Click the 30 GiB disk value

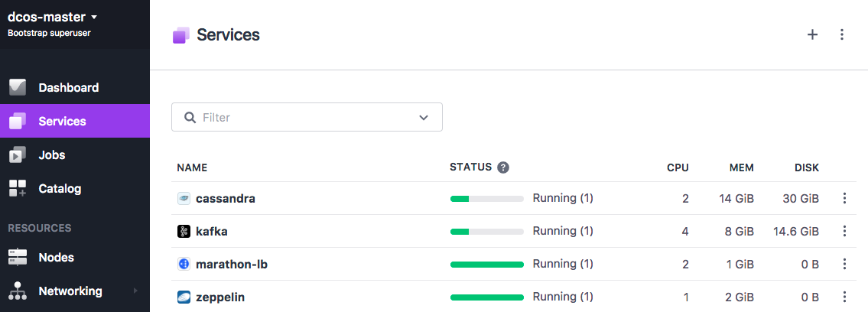pos(801,199)
